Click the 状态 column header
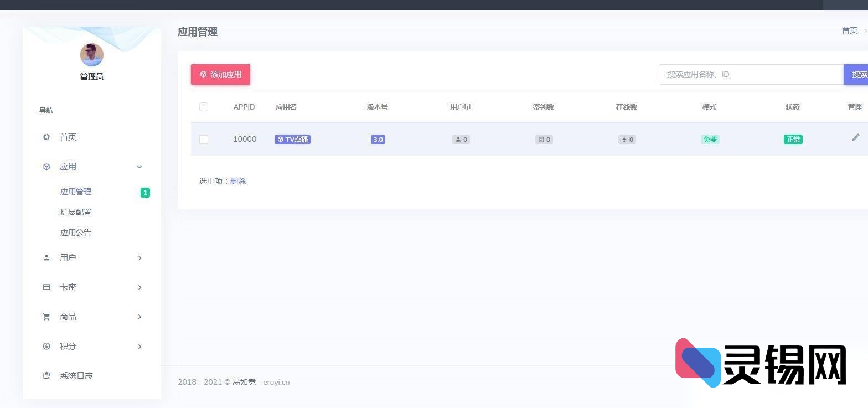This screenshot has height=408, width=868. [793, 107]
